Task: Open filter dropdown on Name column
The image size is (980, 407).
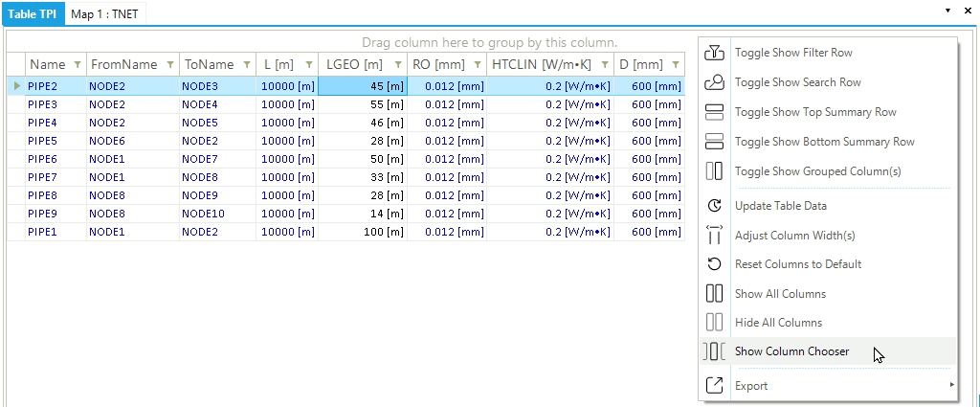Action: 77,64
